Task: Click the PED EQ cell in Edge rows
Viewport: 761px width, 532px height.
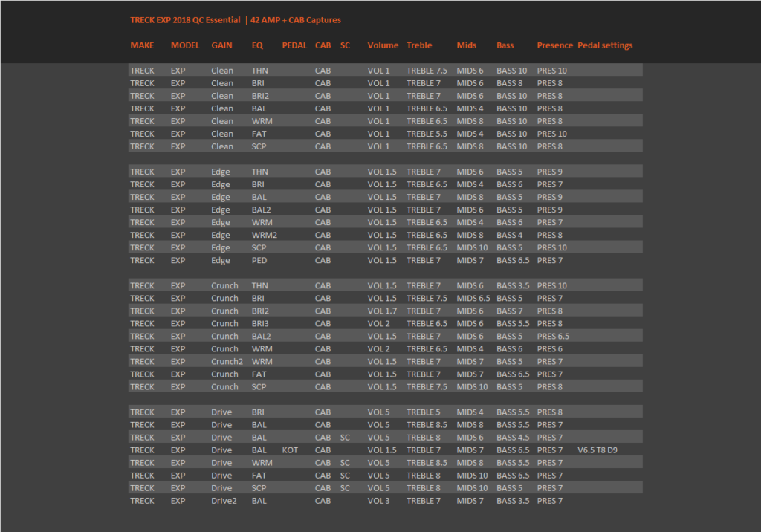Action: (x=259, y=260)
